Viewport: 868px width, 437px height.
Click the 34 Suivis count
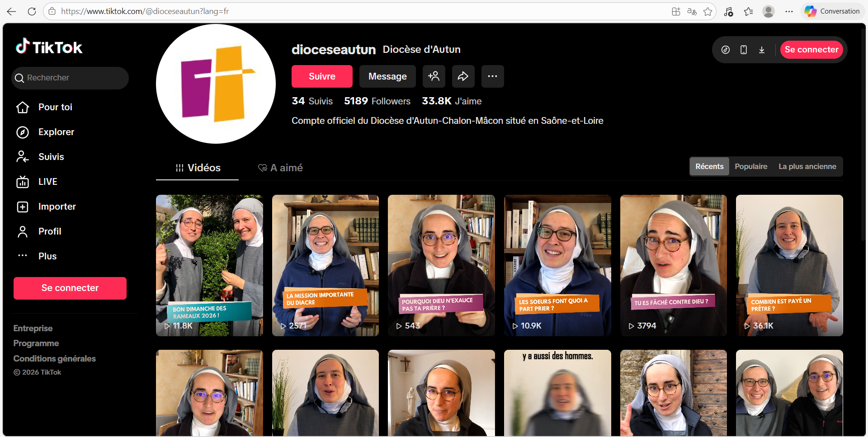(x=312, y=101)
